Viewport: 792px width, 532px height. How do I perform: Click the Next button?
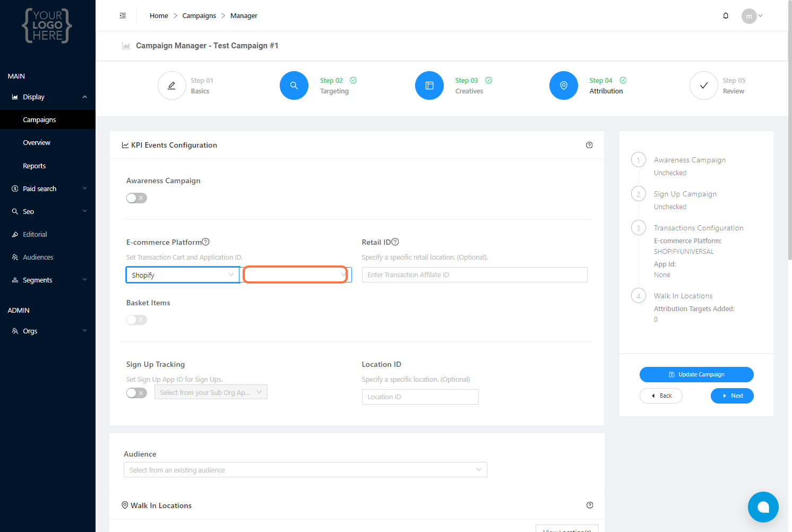point(732,396)
